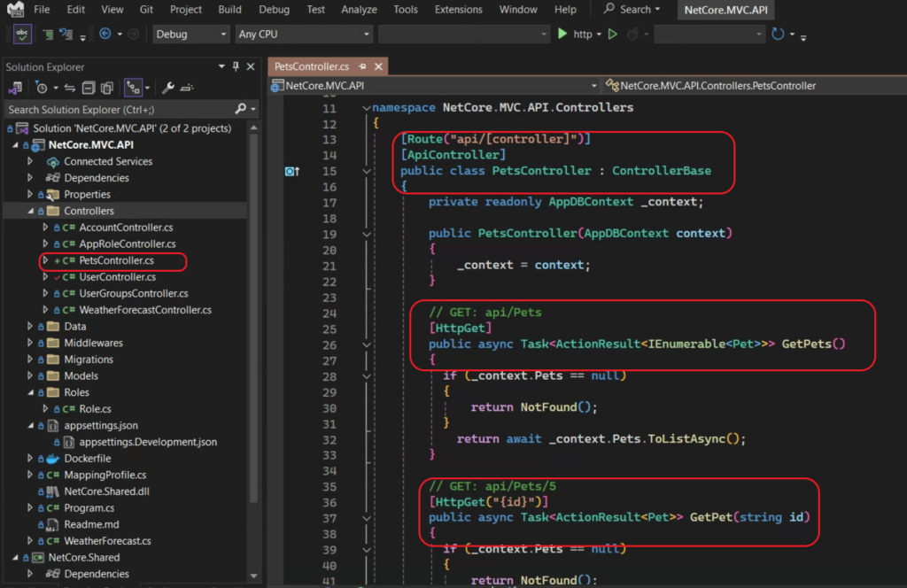Open the Debug configuration dropdown

coord(191,35)
